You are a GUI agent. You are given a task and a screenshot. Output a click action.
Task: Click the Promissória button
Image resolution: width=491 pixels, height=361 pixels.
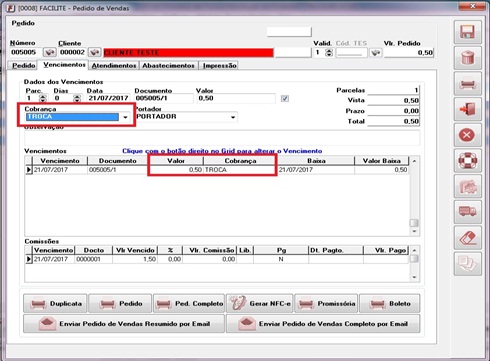(326, 303)
